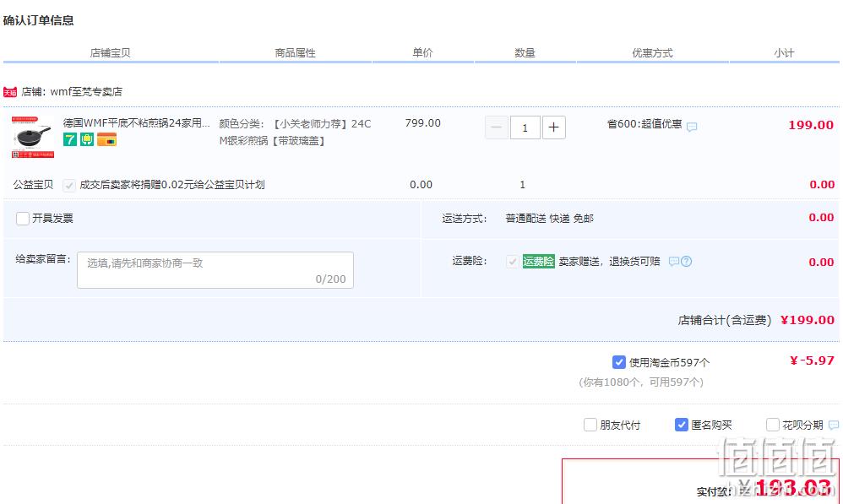Click the orange credit card badge icon
The image size is (843, 504).
(107, 139)
